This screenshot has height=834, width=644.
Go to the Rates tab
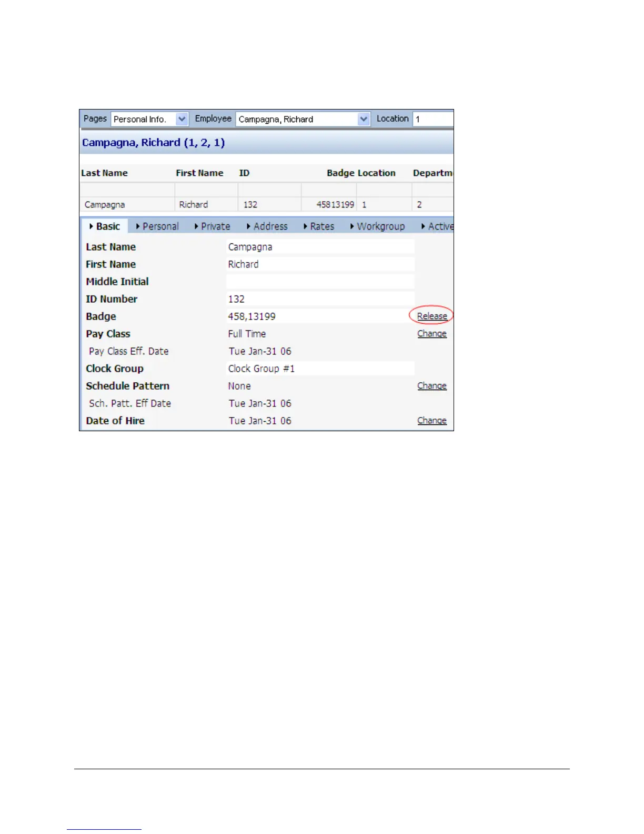pos(319,226)
